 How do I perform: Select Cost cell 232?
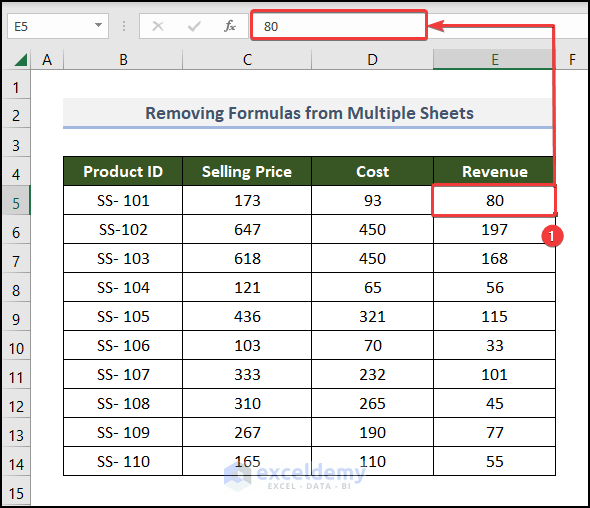373,374
